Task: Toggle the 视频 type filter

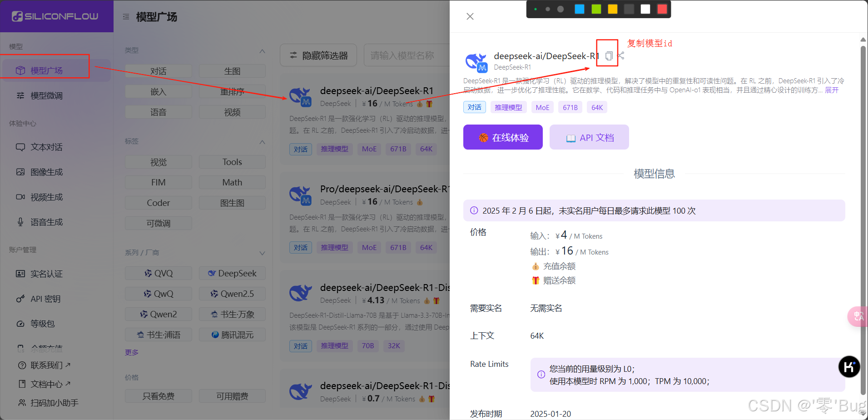Action: pos(232,112)
